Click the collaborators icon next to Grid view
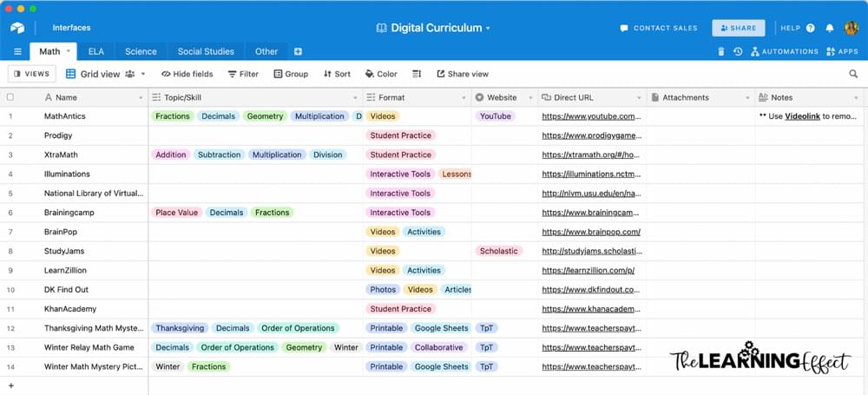Screen dimensions: 868x395 [x=130, y=74]
